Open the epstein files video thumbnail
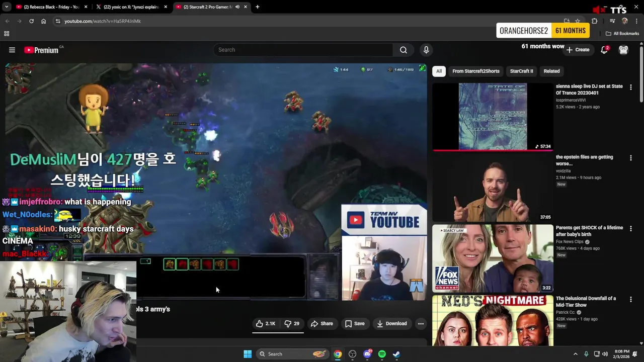This screenshot has width=644, height=362. pos(493,188)
